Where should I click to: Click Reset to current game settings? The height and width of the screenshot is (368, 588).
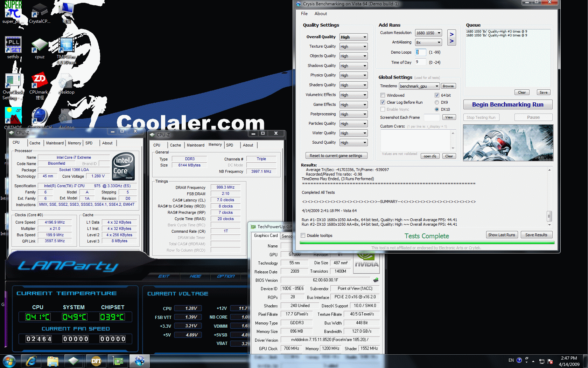(336, 156)
